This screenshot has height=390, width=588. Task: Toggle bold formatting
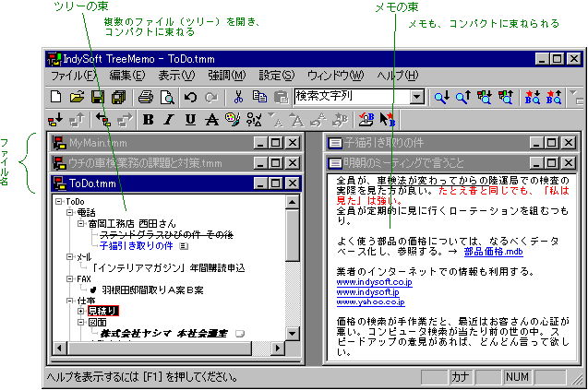click(x=148, y=120)
